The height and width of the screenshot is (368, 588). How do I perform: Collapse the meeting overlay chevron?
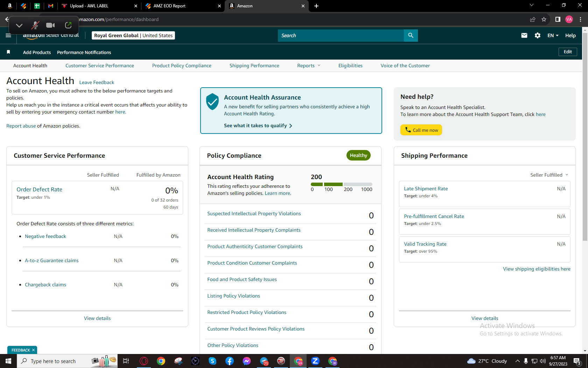(x=19, y=25)
